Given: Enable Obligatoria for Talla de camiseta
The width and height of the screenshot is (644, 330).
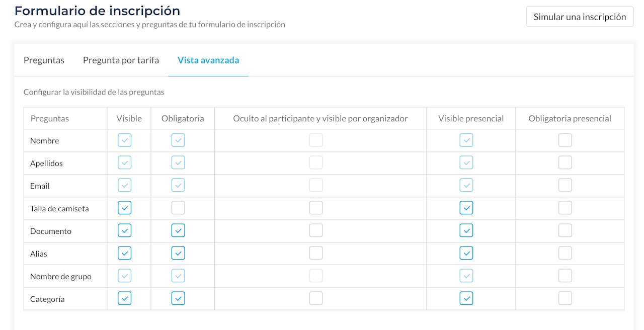Looking at the screenshot, I should pos(178,208).
